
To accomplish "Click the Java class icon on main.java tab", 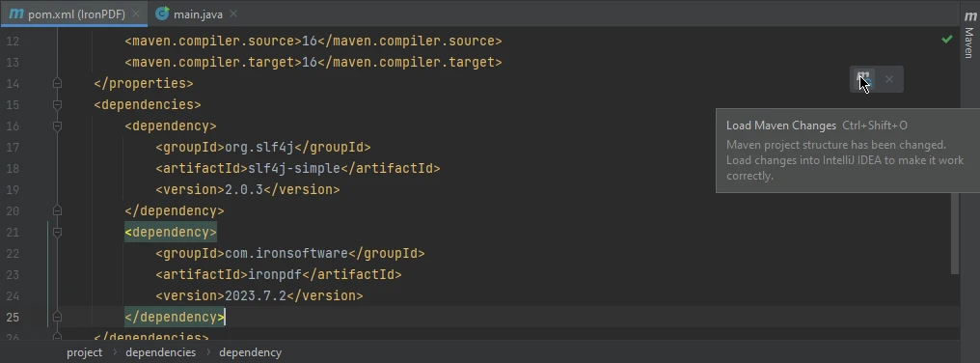I will tap(162, 14).
